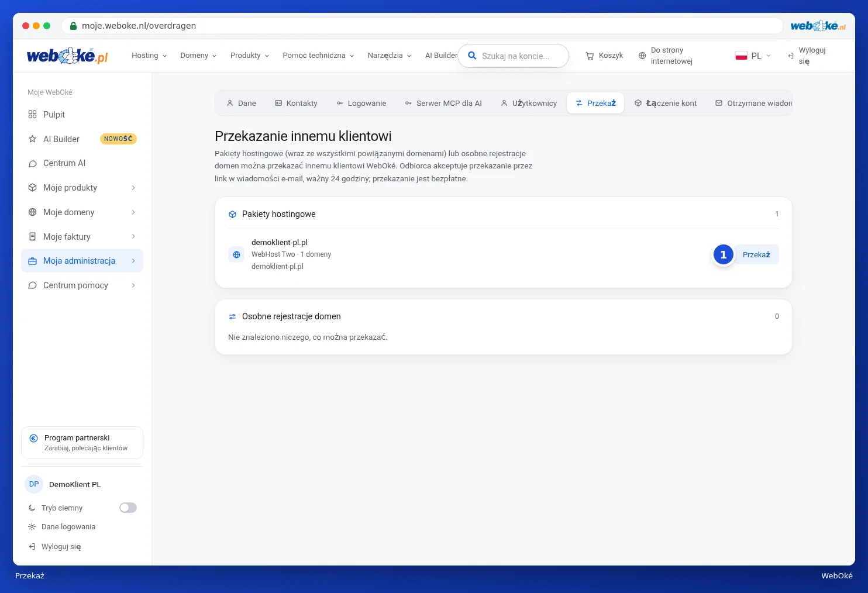Expand the Moje domeny chevron

pos(133,212)
